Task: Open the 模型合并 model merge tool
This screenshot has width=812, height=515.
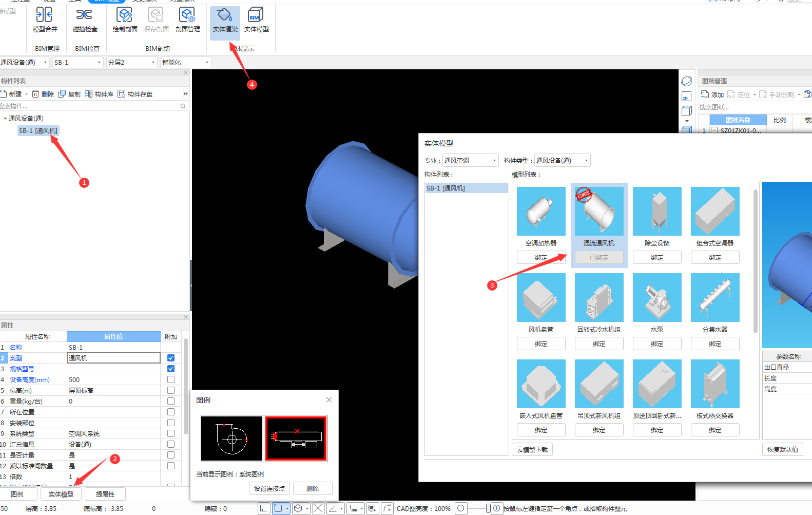Action: click(x=45, y=20)
